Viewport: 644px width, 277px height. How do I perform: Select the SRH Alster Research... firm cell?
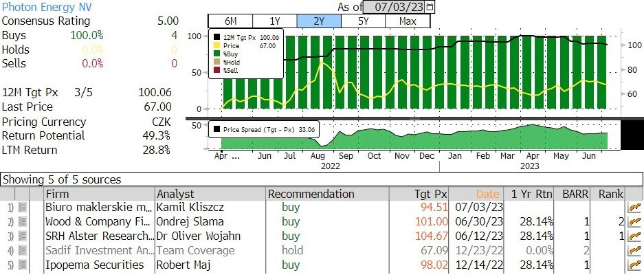point(100,236)
